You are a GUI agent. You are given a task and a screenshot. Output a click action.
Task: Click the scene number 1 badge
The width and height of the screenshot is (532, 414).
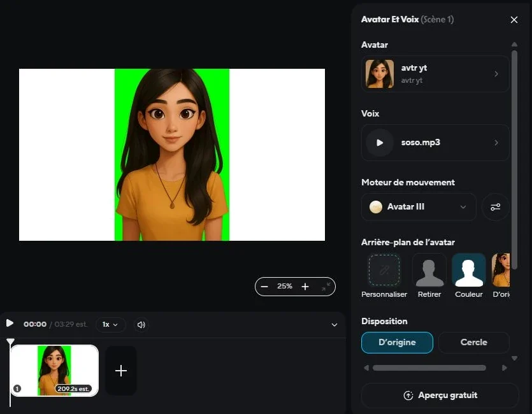17,389
